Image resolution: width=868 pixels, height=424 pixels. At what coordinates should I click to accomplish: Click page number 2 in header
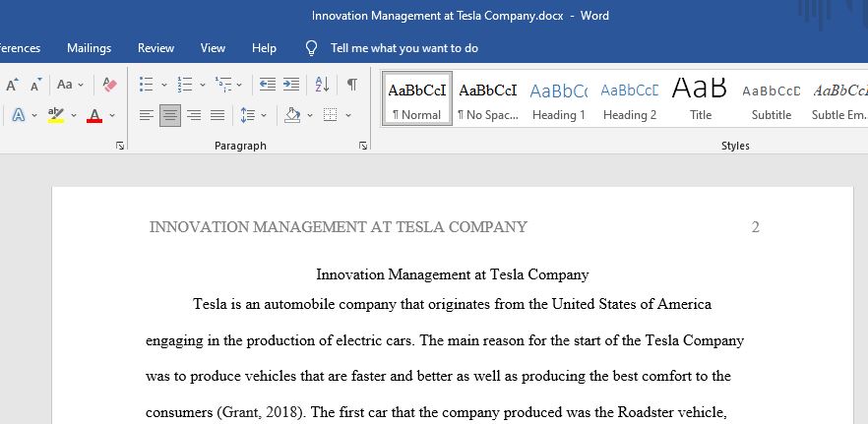(756, 227)
